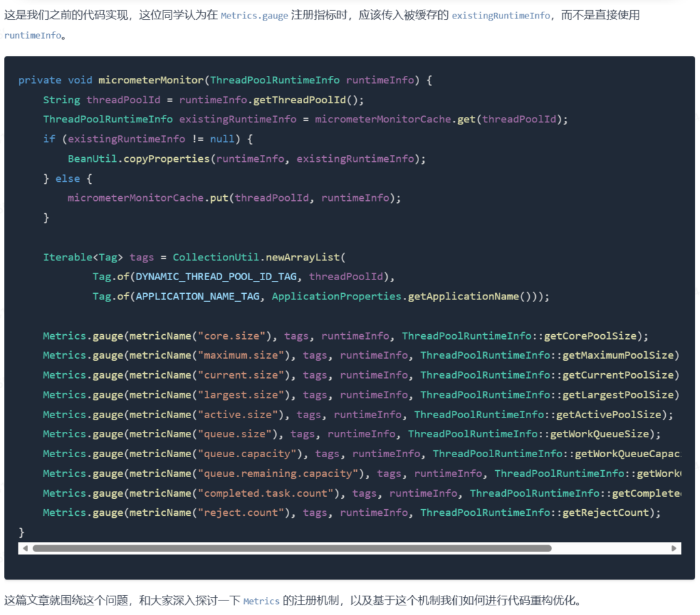Click the code block's left scroll arrow
Viewport: 700px width, 615px height.
25,548
